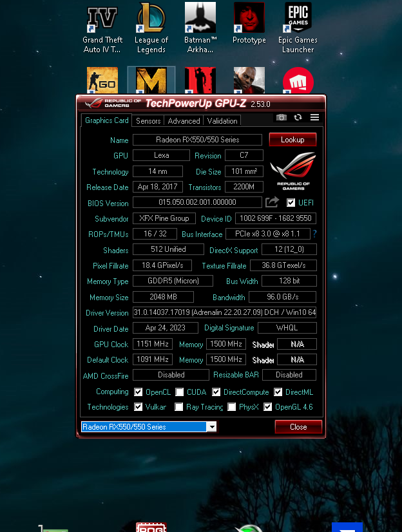
Task: Toggle the Vulkan checkbox
Action: pyautogui.click(x=138, y=407)
